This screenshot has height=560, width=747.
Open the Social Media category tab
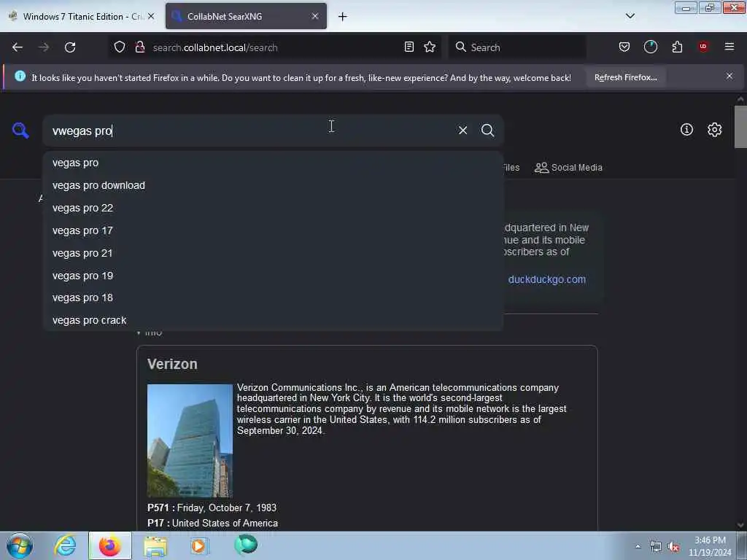(568, 168)
